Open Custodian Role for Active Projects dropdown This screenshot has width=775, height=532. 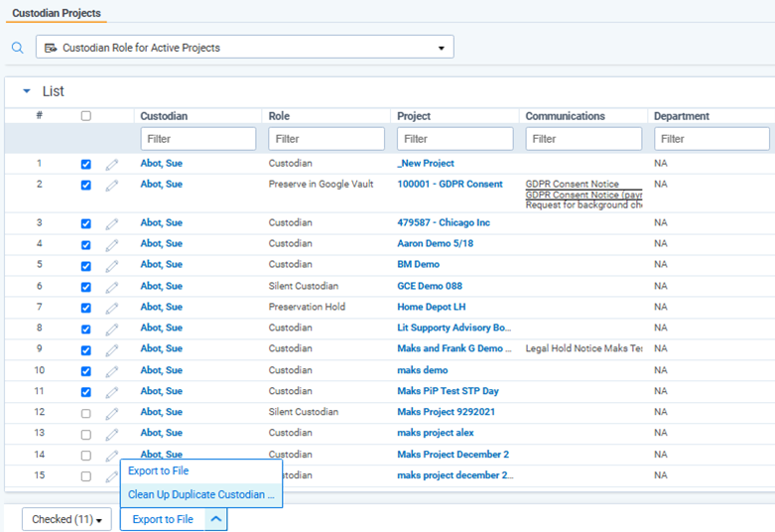click(x=245, y=48)
